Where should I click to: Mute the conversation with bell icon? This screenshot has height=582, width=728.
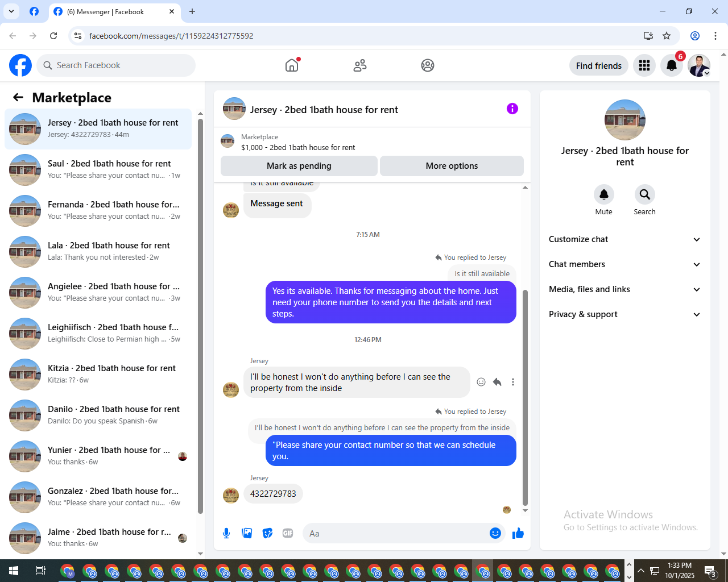point(604,194)
